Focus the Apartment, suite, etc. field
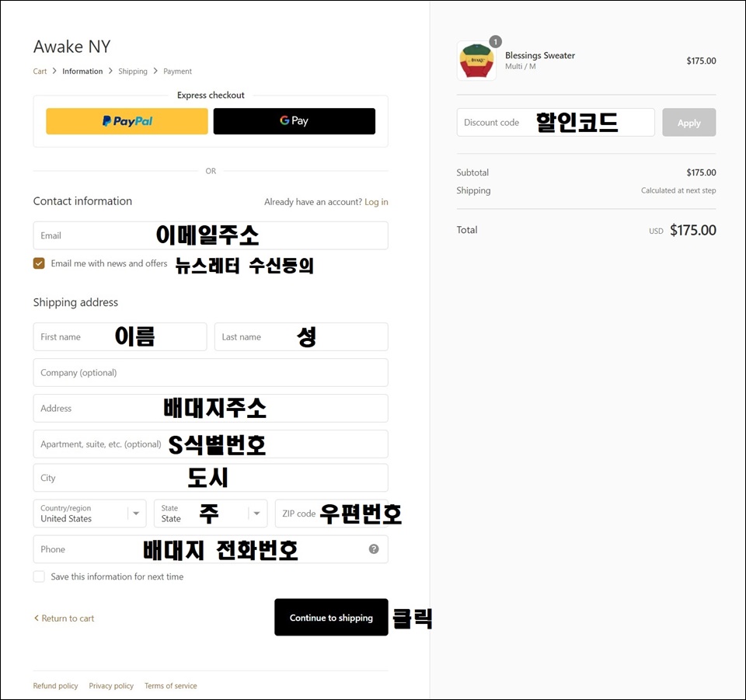Image resolution: width=746 pixels, height=700 pixels. (x=211, y=444)
